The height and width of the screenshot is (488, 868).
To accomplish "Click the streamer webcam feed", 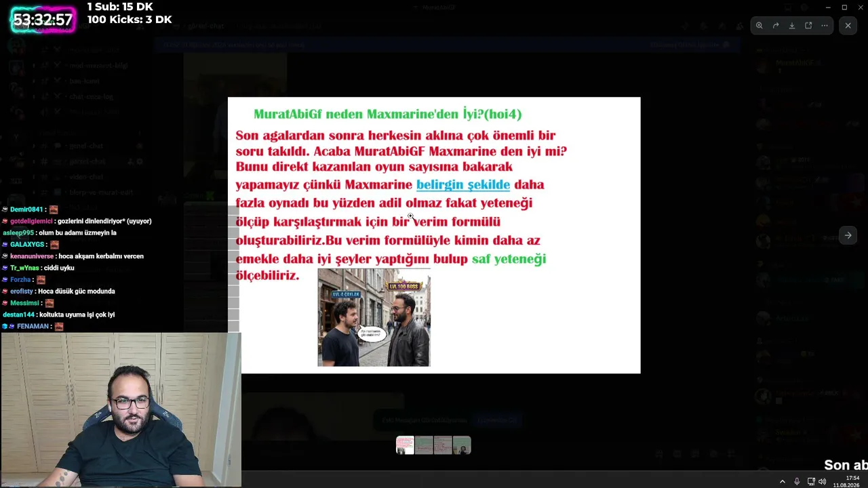I will tap(121, 410).
